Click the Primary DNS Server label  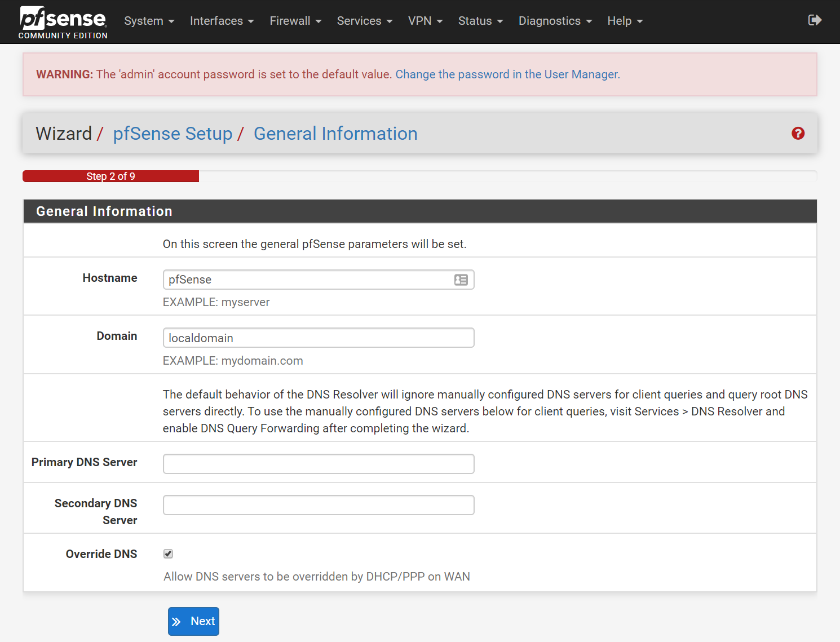coord(85,462)
